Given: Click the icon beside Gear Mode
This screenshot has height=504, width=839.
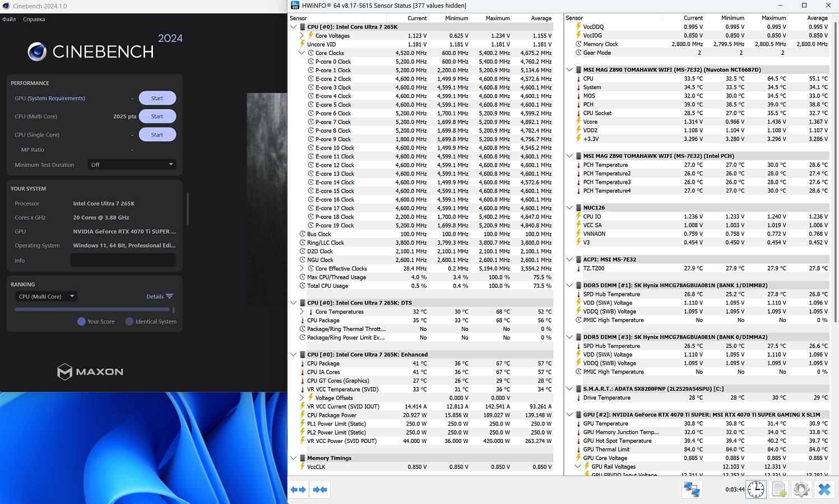Looking at the screenshot, I should (x=578, y=53).
